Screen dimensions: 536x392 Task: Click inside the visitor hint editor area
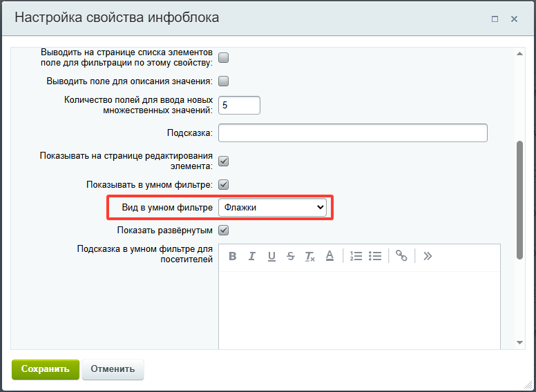point(359,310)
